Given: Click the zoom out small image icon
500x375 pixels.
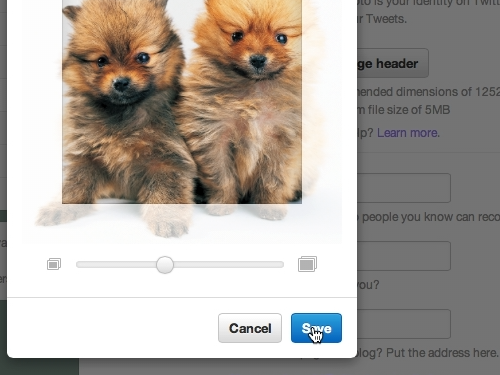Looking at the screenshot, I should (54, 264).
